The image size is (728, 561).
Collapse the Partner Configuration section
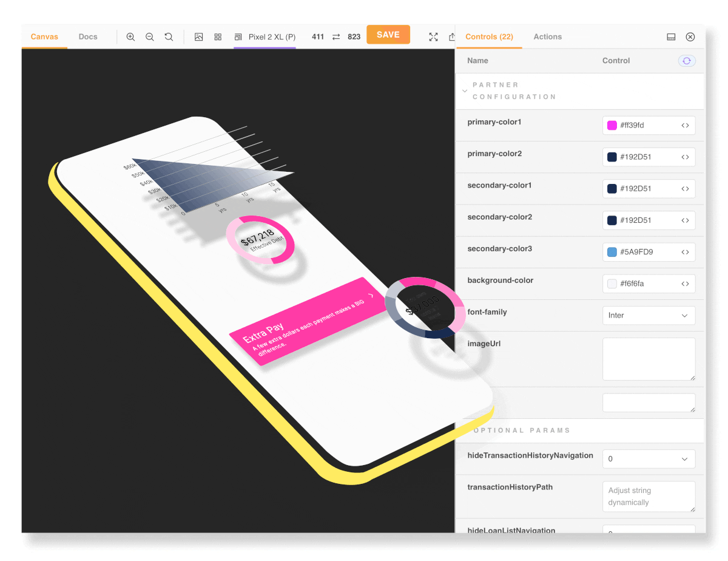coord(465,91)
